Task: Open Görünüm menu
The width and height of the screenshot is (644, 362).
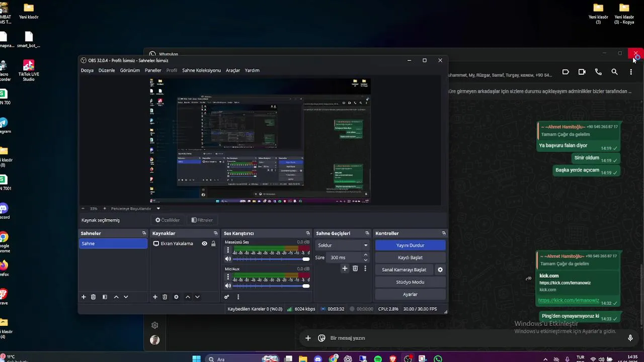Action: (130, 70)
